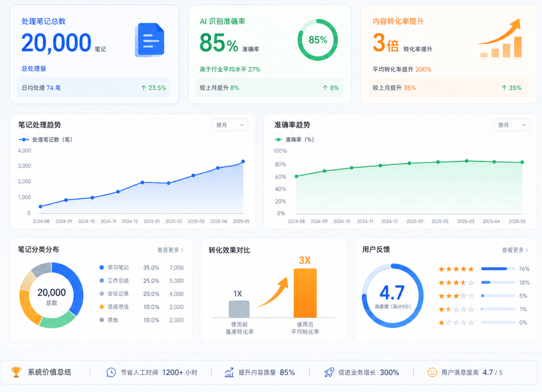Viewport: 542px width, 392px height.
Task: Click the up arrow in the 较上月提升 35% row
Action: [x=504, y=88]
